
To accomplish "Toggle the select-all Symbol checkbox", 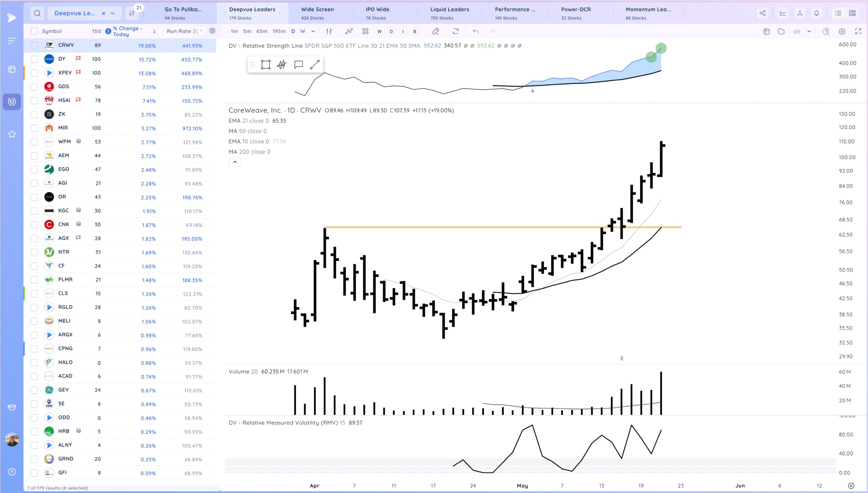I will (34, 31).
